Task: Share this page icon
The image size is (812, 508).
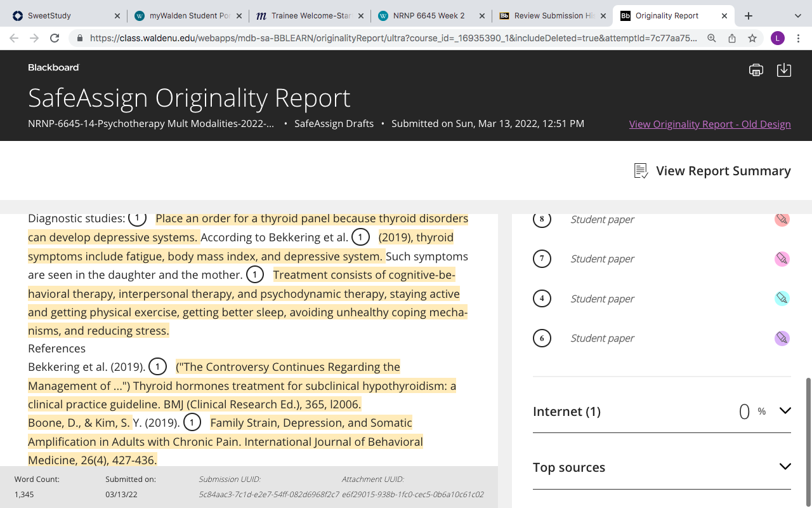Action: 732,38
